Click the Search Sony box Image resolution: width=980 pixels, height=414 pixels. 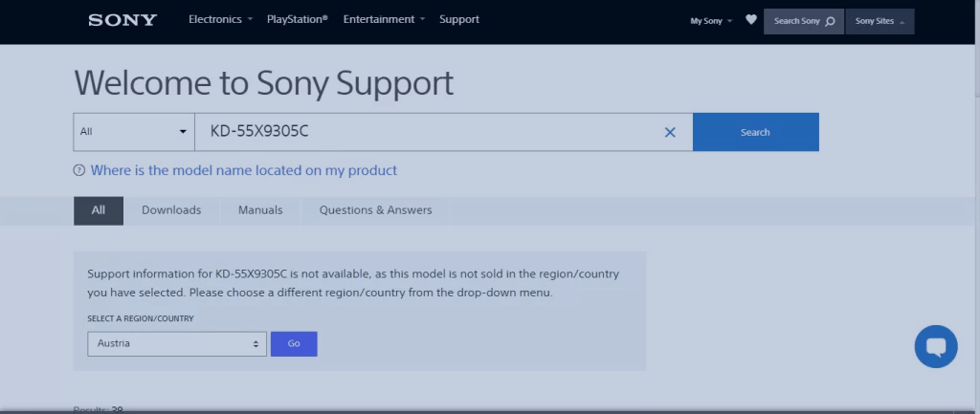804,21
